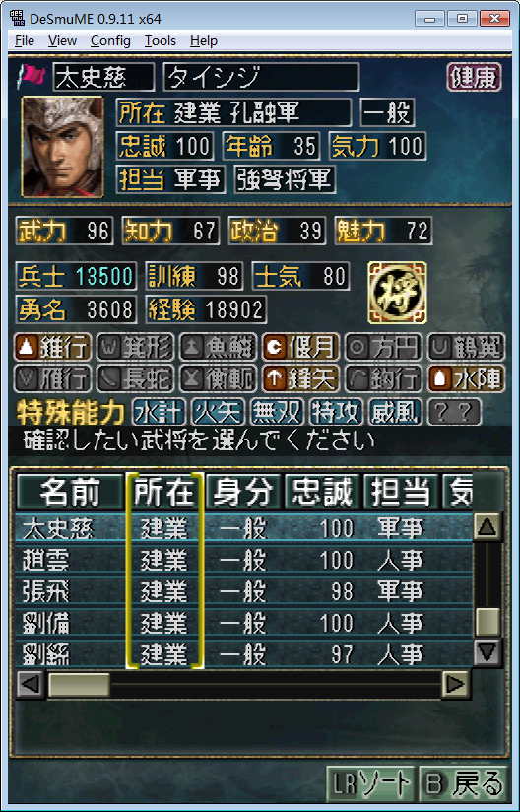Click the list's scroll down arrow

pos(487,652)
